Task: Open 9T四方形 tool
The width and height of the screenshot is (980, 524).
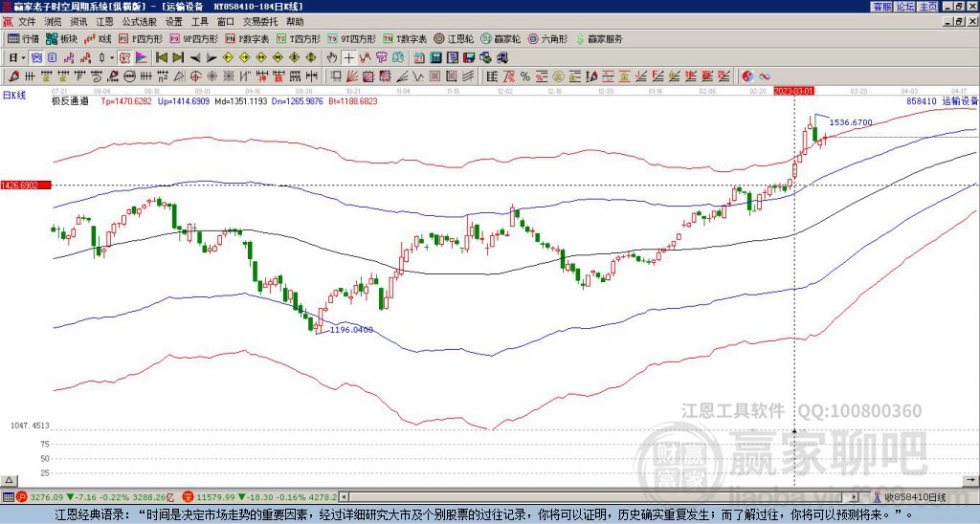Action: click(352, 38)
